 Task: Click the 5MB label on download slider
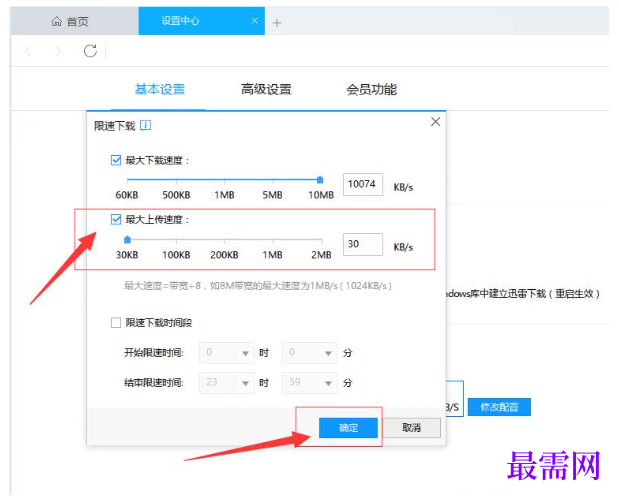pos(272,195)
